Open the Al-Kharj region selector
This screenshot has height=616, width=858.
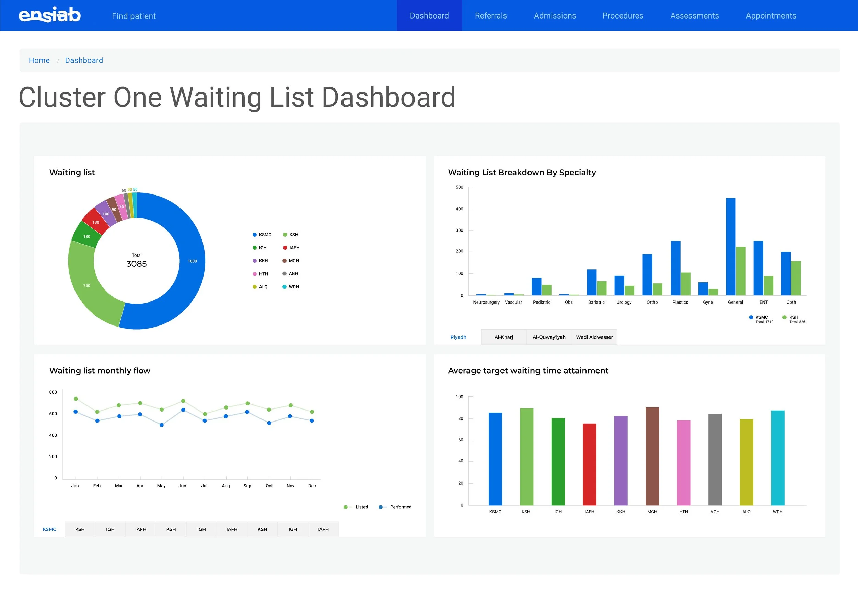[x=503, y=337]
